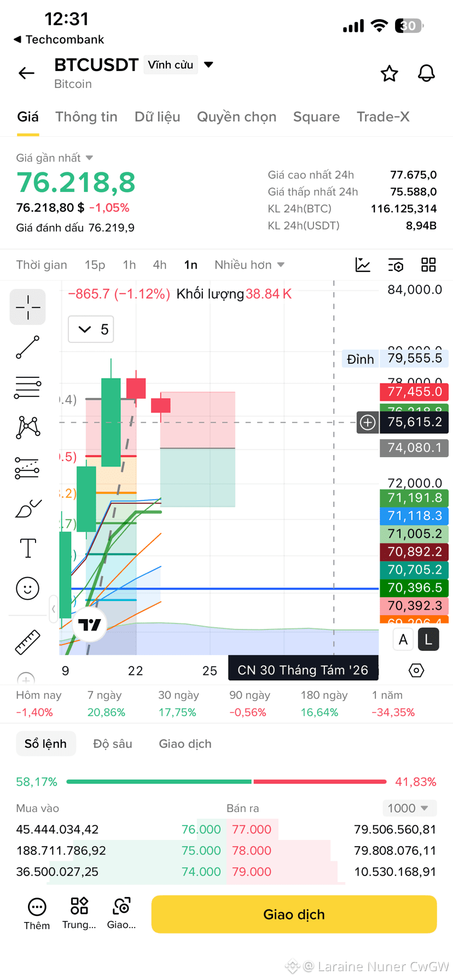Tap the 74,080.1 gray price label

pyautogui.click(x=414, y=448)
